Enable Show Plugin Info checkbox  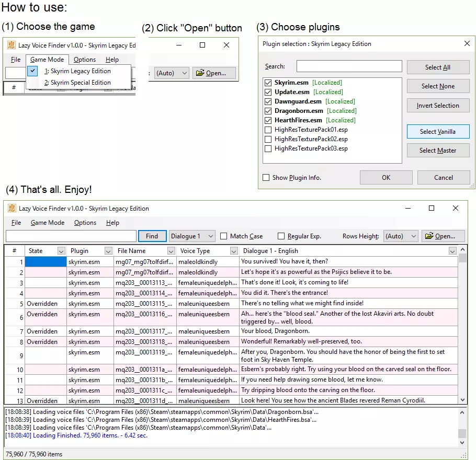266,178
